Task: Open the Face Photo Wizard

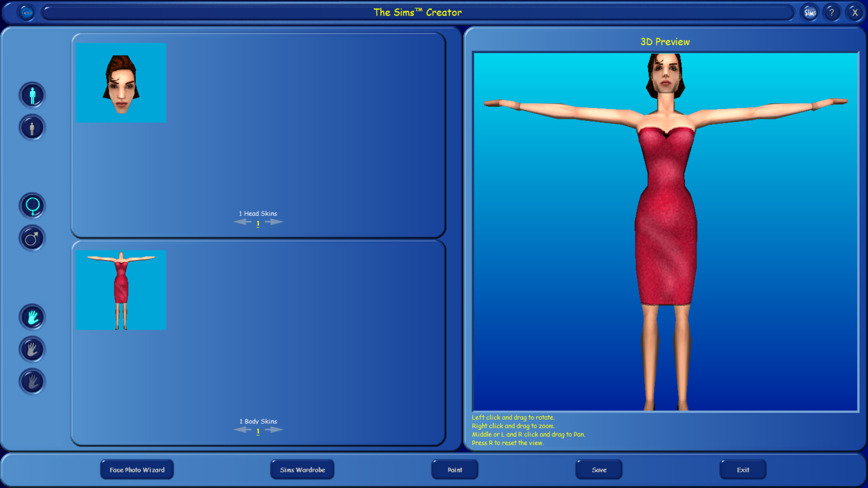Action: [x=137, y=469]
